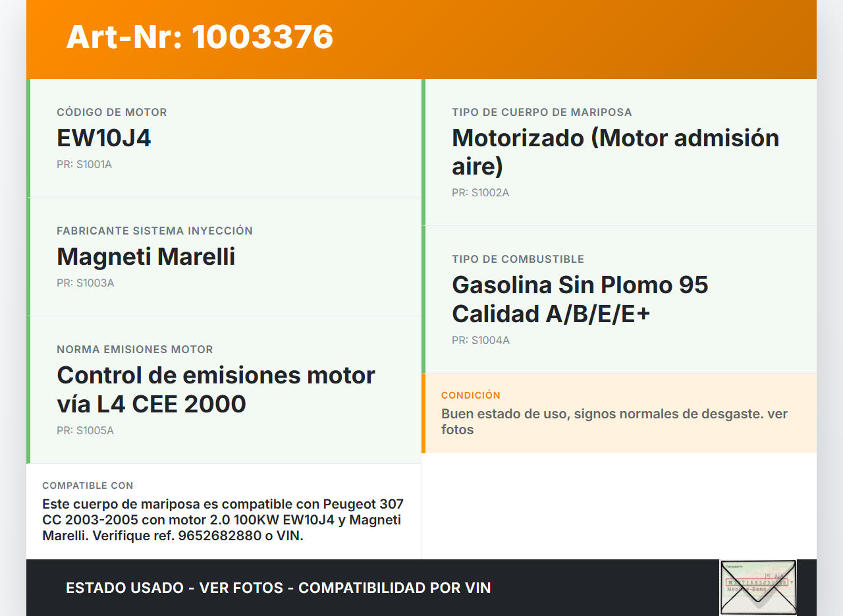Click the value Motorizado (Motor admisión aire)
Image resolution: width=843 pixels, height=616 pixels.
(616, 152)
